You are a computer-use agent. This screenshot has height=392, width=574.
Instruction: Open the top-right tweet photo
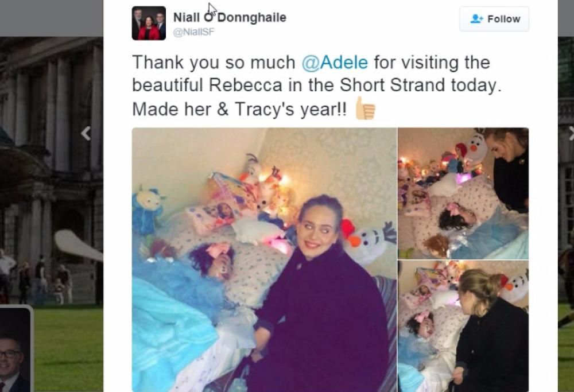[x=463, y=193]
